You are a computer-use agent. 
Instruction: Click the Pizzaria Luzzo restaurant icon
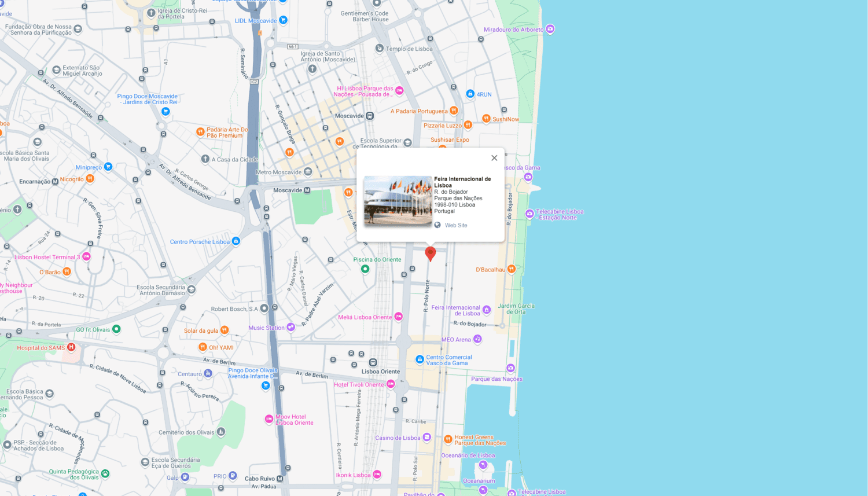pos(468,125)
